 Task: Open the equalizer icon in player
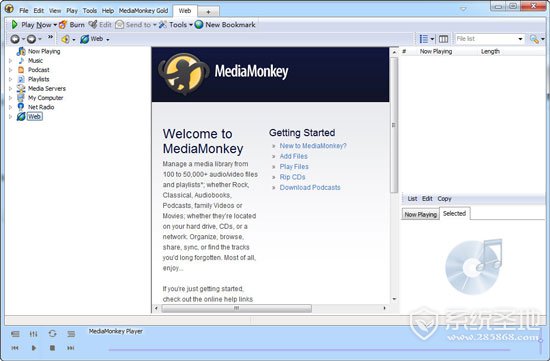(33, 334)
